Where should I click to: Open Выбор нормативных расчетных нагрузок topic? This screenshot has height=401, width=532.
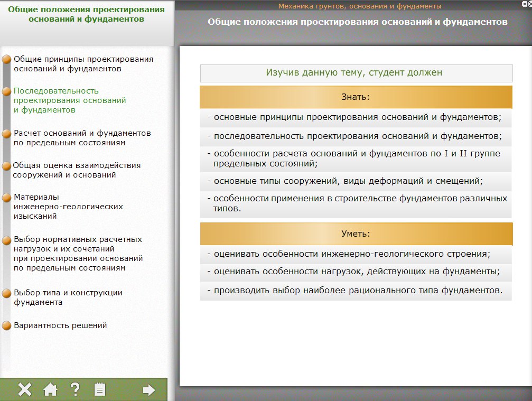[78, 254]
